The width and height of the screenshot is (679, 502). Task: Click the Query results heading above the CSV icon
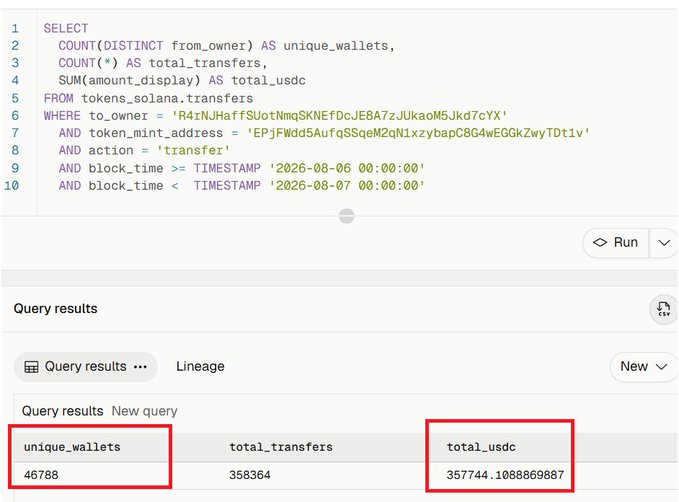pos(55,309)
